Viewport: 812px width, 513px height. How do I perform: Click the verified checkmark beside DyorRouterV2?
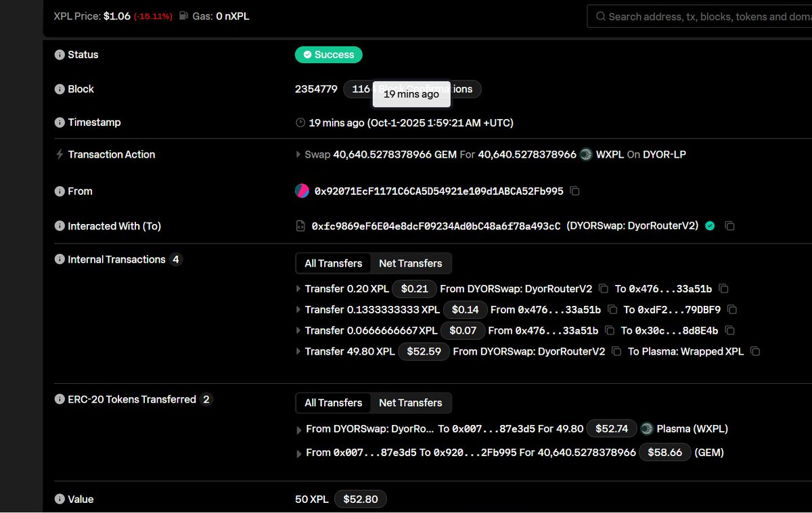(x=710, y=226)
